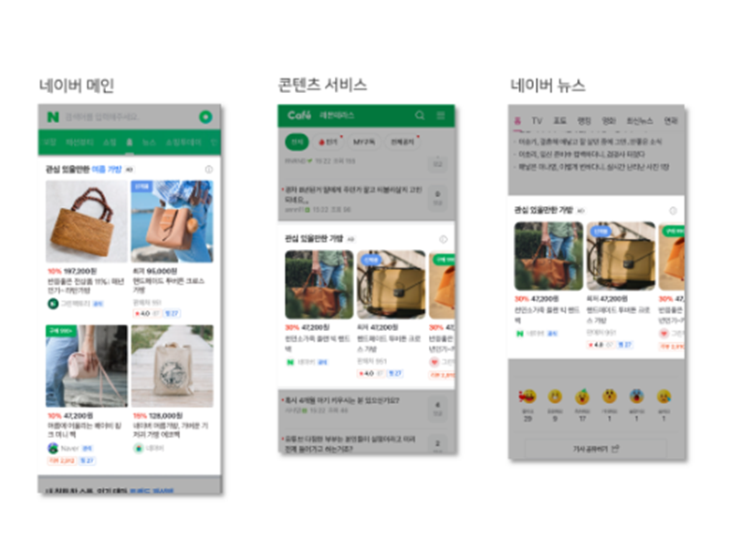Switch to the 뉴스 tab on Naver main
This screenshot has height=560, width=733.
(x=149, y=142)
